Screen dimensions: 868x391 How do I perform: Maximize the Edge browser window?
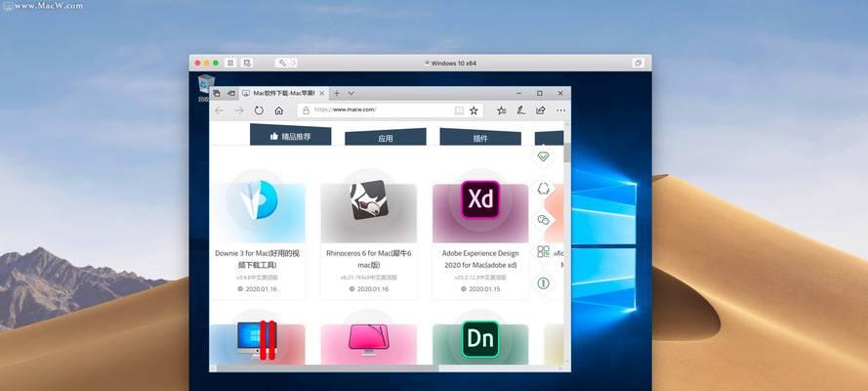point(540,93)
